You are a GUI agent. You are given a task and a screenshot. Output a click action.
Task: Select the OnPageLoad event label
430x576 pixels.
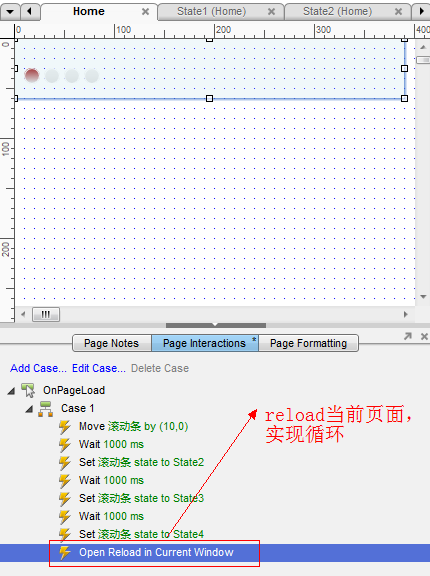(x=74, y=390)
